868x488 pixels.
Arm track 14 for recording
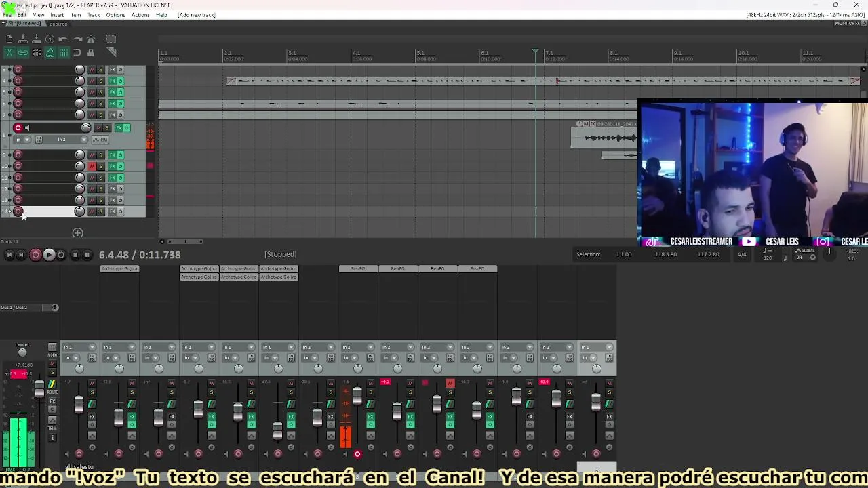click(x=18, y=211)
